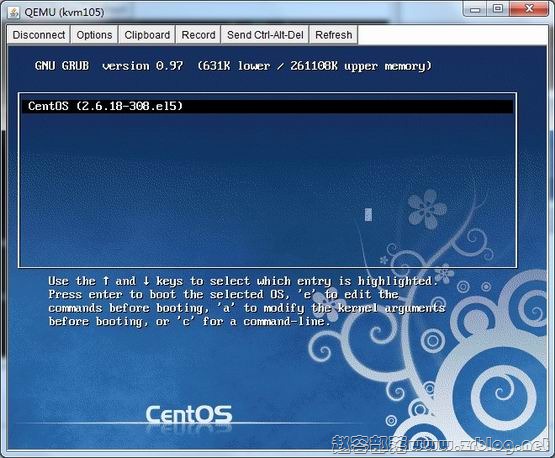Maximize the QEMU console window
The image size is (555, 458).
click(498, 9)
